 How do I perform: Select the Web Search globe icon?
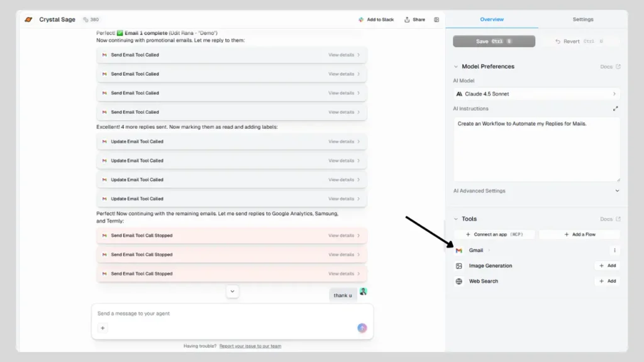pos(460,281)
